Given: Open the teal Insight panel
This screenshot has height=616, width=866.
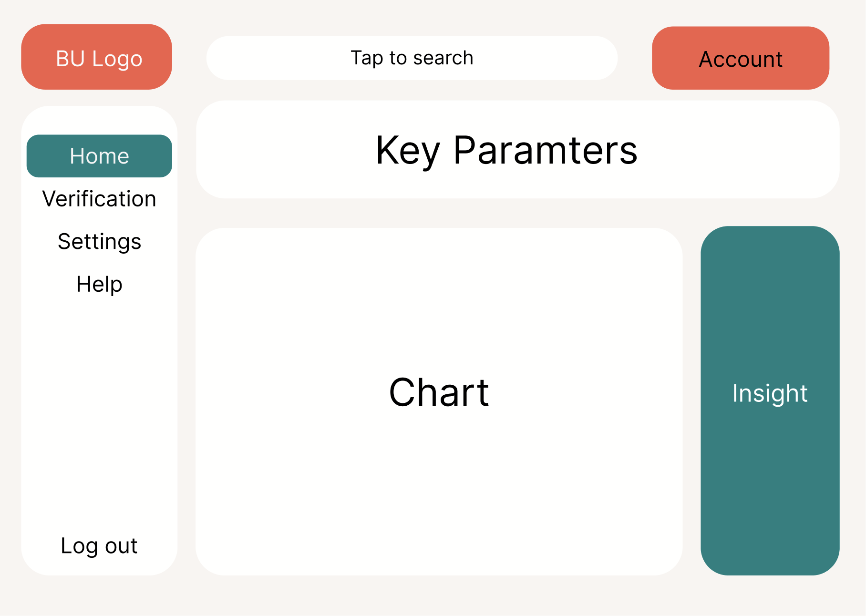Looking at the screenshot, I should pyautogui.click(x=770, y=400).
